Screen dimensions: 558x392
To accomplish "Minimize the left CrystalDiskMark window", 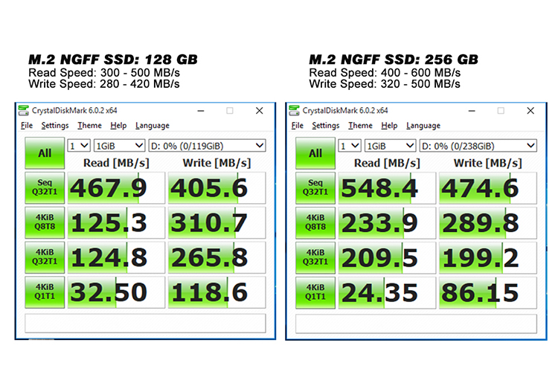I will pos(201,111).
